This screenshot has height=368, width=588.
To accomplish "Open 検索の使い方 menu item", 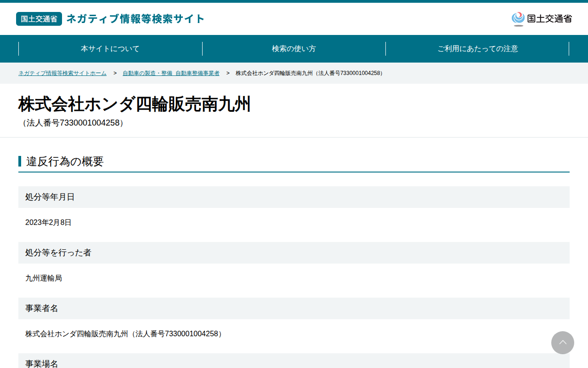I will click(x=294, y=49).
